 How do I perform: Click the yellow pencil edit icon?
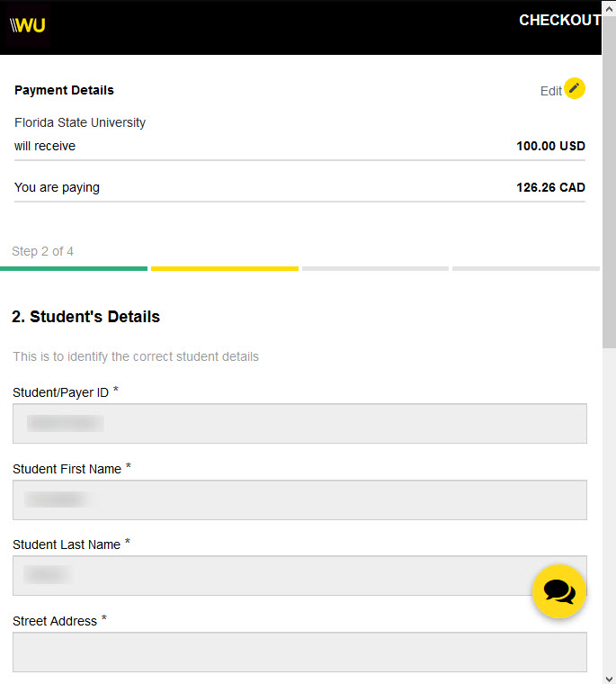[574, 88]
